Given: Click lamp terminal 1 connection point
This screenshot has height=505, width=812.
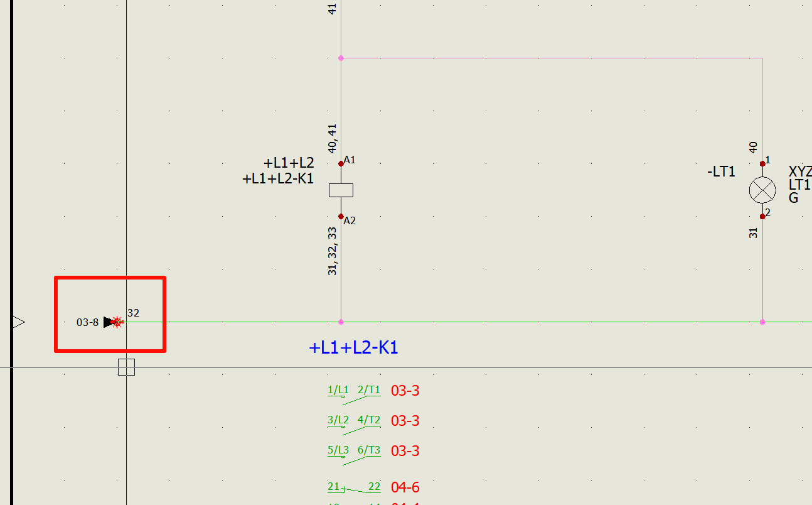Looking at the screenshot, I should click(x=762, y=163).
